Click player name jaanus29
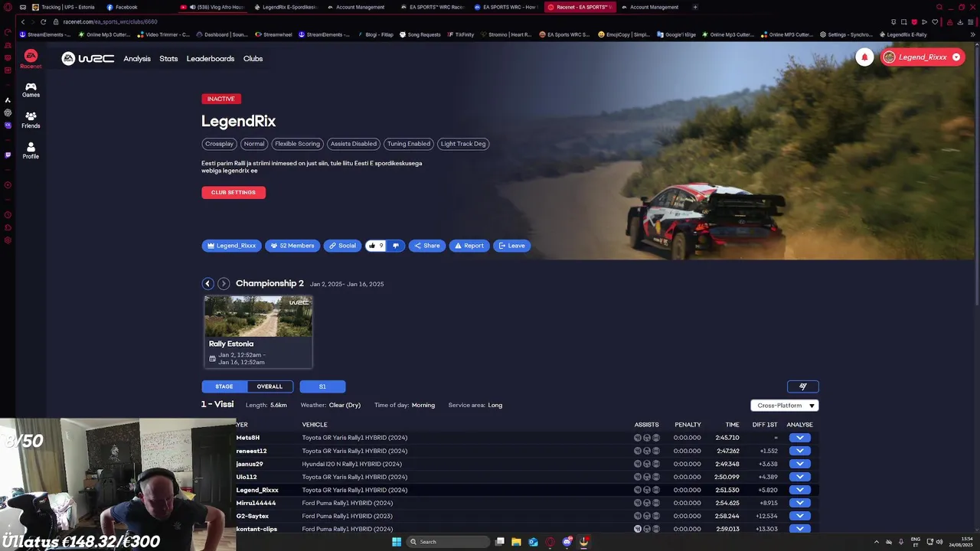The image size is (980, 551). [250, 464]
